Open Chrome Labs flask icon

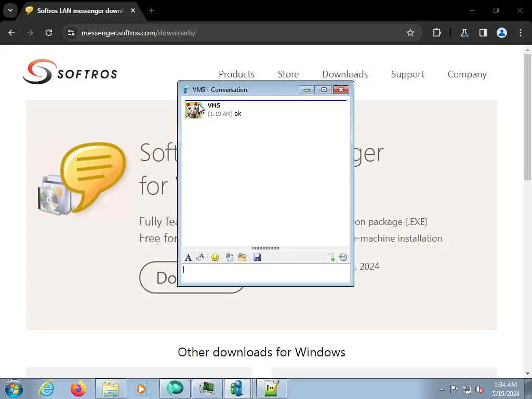pyautogui.click(x=464, y=33)
